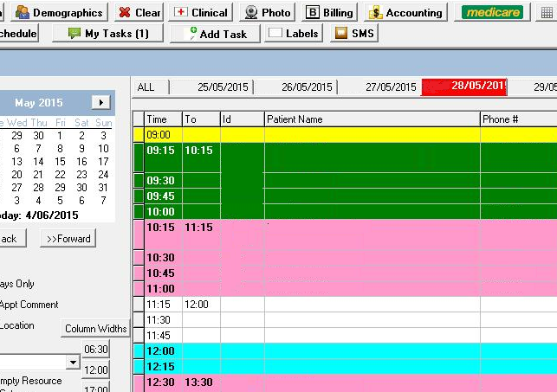
Task: Click the Clear button with red X
Action: coord(139,12)
